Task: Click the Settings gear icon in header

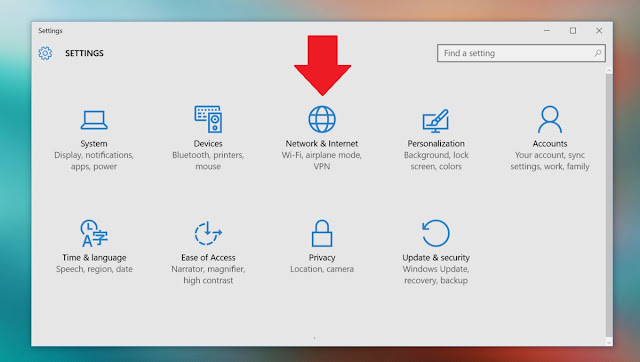Action: (45, 53)
